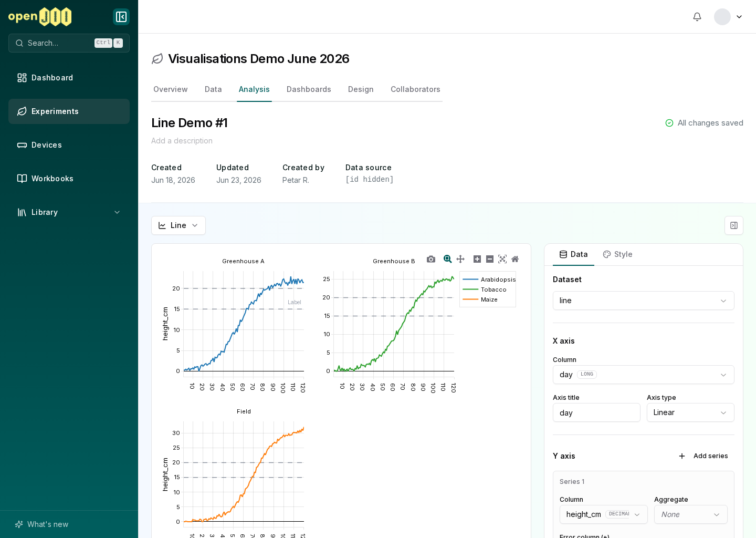Screen dimensions: 756x538
Task: Switch to the experiment Data tab
Action: point(213,89)
